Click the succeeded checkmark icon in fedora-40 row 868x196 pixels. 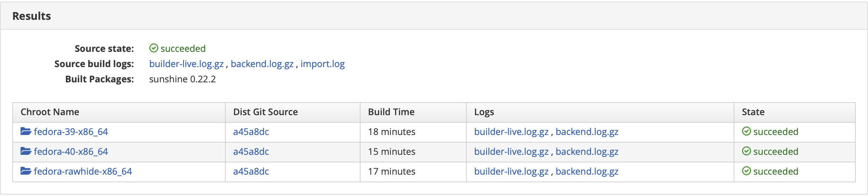coord(747,151)
